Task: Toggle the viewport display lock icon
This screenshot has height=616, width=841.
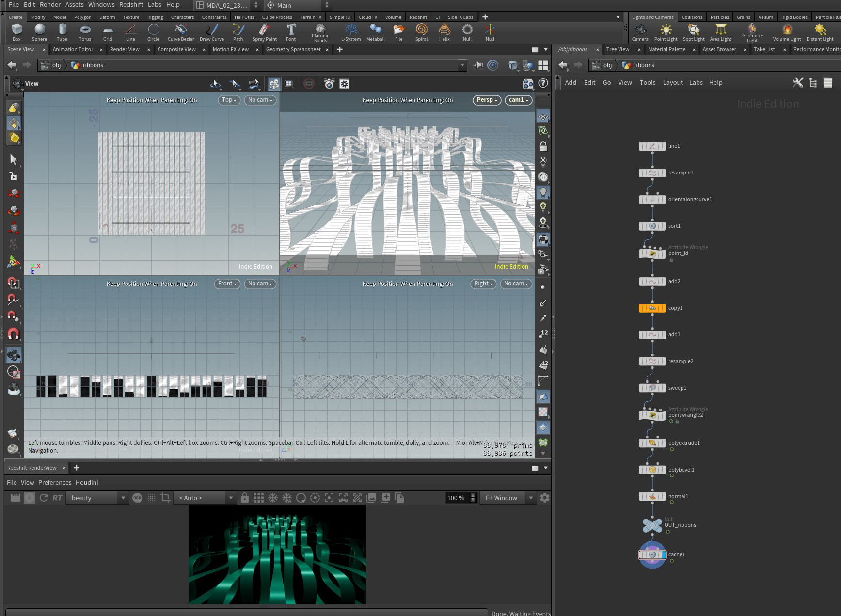Action: pos(543,146)
